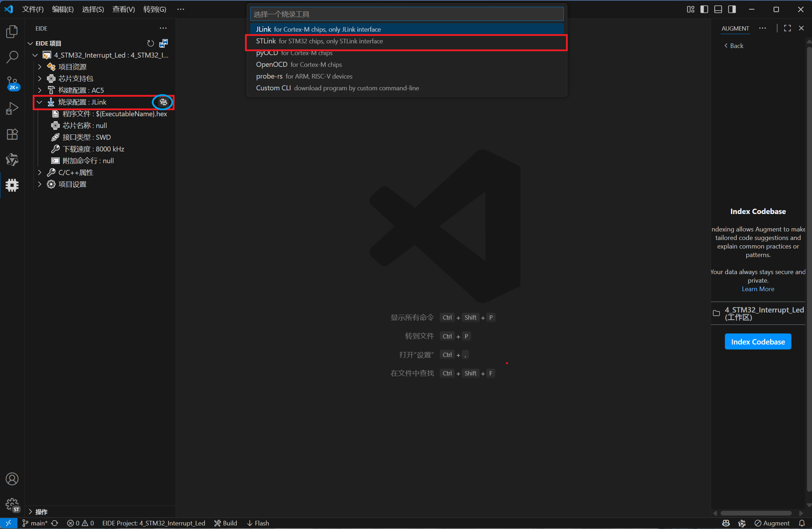The width and height of the screenshot is (812, 529).
Task: Click the 选择一个烧录工具 input field
Action: pyautogui.click(x=407, y=14)
